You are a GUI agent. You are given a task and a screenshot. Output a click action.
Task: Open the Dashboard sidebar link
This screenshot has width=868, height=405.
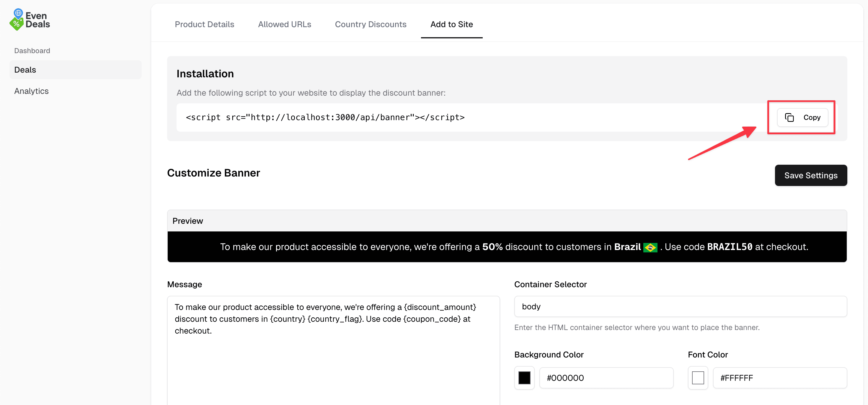pyautogui.click(x=32, y=50)
